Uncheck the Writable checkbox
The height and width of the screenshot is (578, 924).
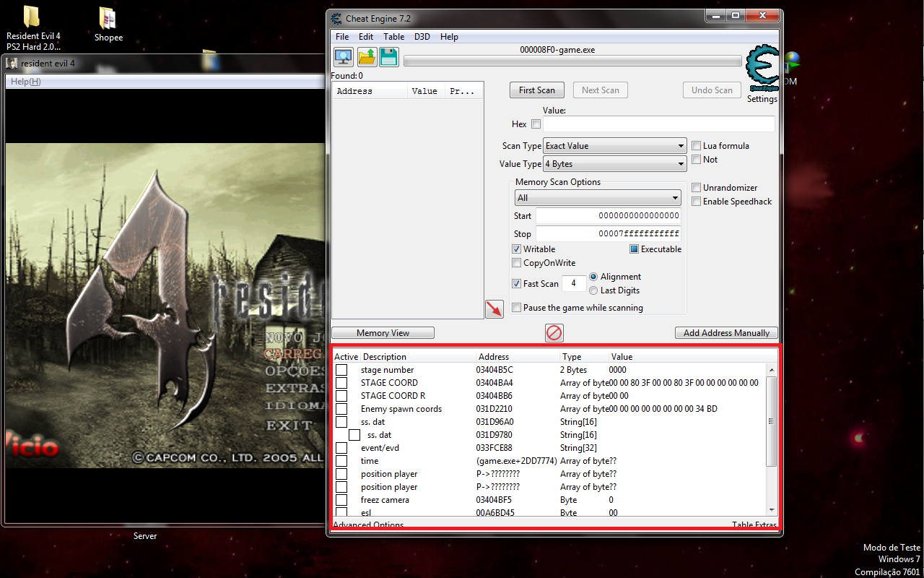[516, 249]
